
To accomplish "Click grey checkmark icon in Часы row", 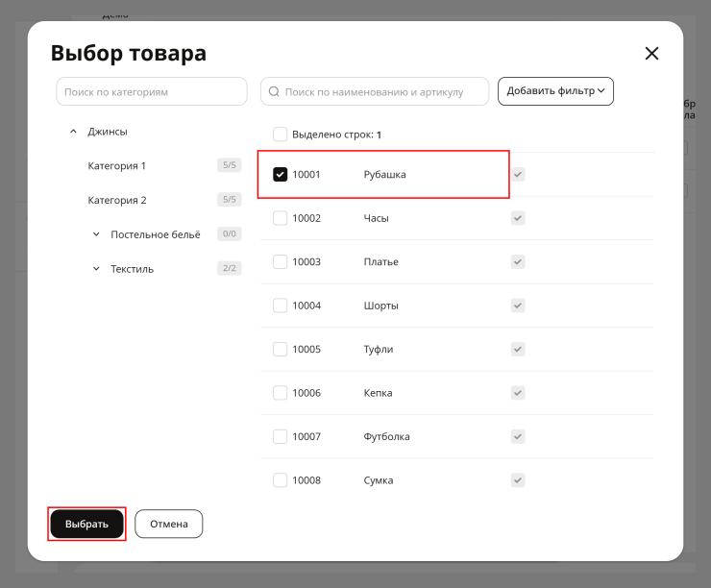I will [x=518, y=218].
